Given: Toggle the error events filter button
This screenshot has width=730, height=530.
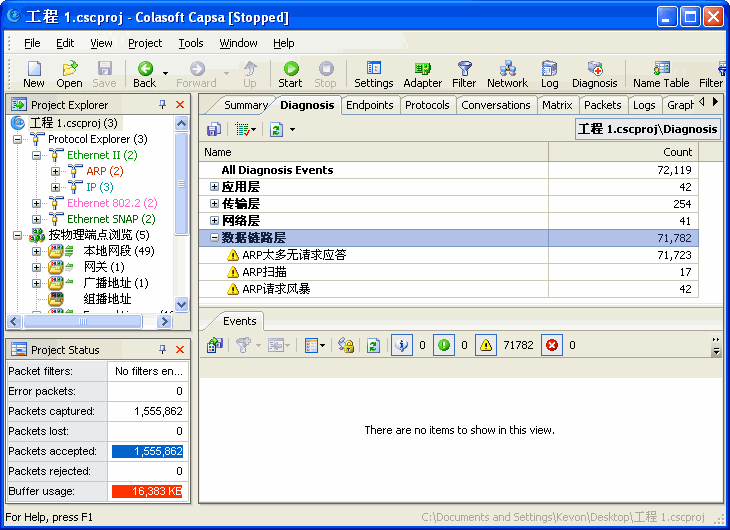Looking at the screenshot, I should click(x=552, y=345).
